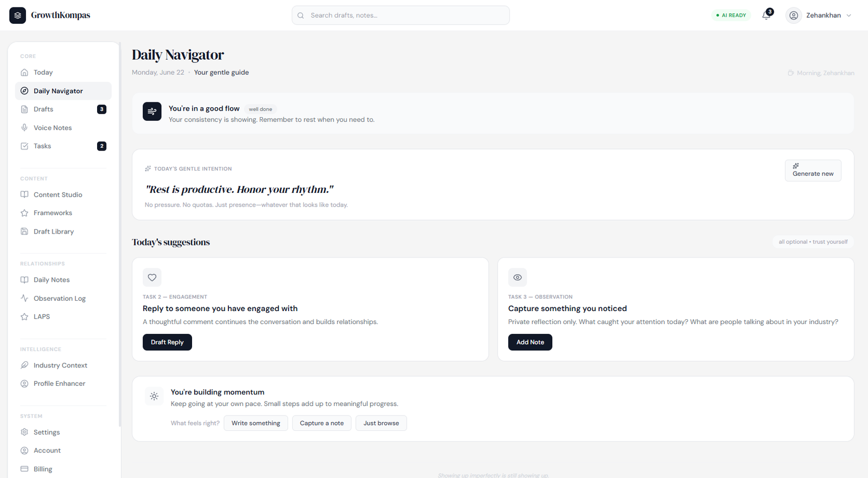Image resolution: width=868 pixels, height=478 pixels.
Task: Click the LAPS star icon
Action: (24, 316)
